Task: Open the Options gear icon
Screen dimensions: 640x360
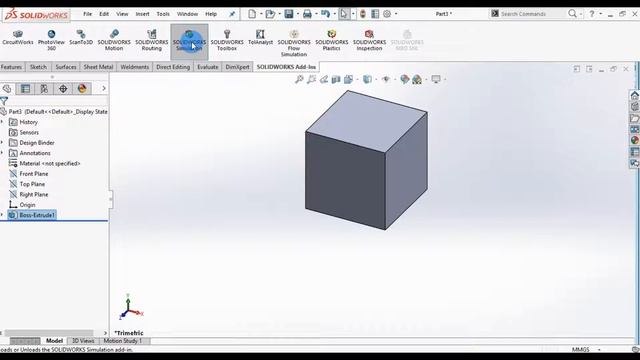Action: 387,14
